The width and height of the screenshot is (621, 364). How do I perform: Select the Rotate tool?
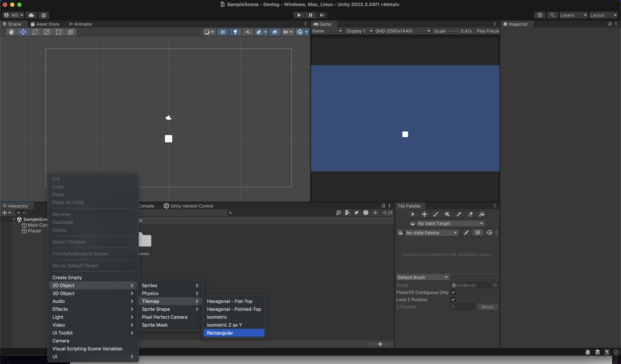pyautogui.click(x=35, y=32)
